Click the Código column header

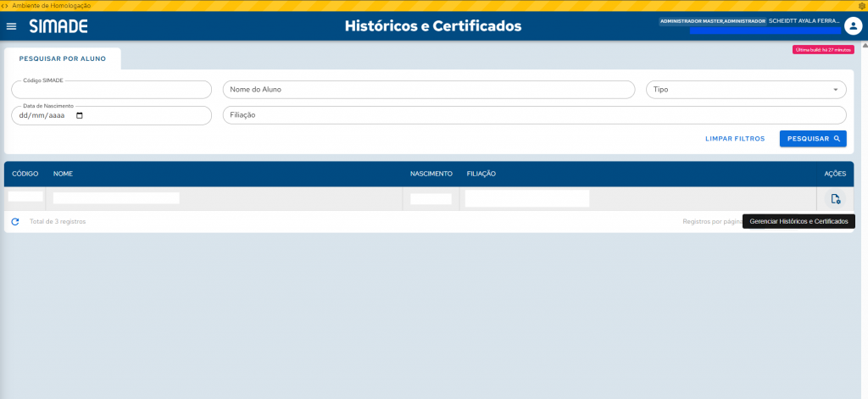click(x=25, y=174)
